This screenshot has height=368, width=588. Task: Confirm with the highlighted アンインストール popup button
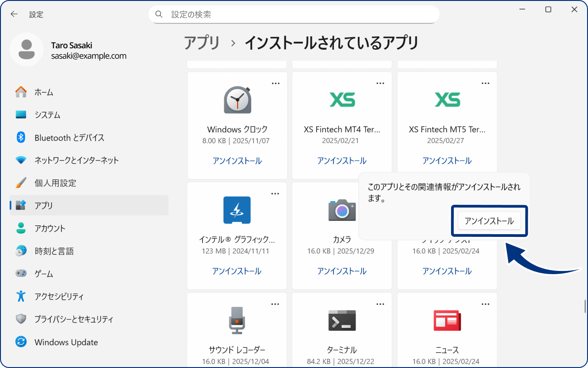pos(489,221)
